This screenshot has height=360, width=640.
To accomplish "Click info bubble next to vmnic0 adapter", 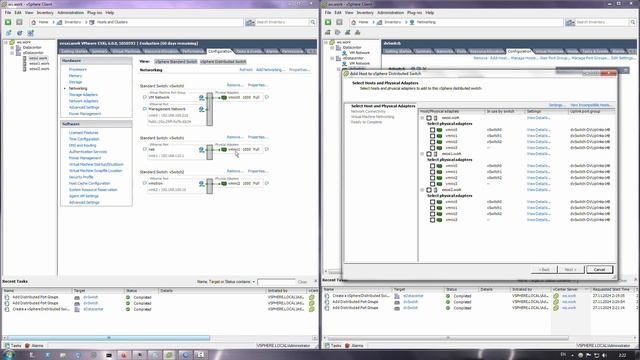I will point(267,98).
